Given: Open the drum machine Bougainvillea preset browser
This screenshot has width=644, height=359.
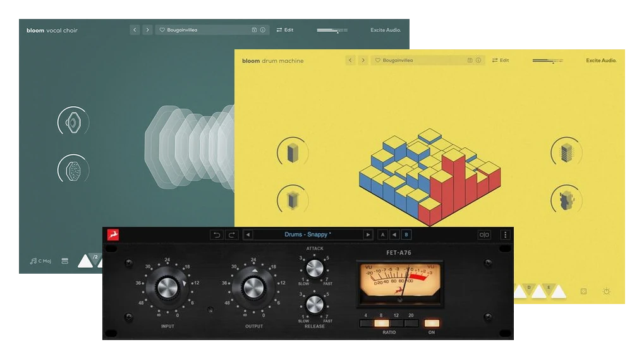Looking at the screenshot, I should (428, 61).
